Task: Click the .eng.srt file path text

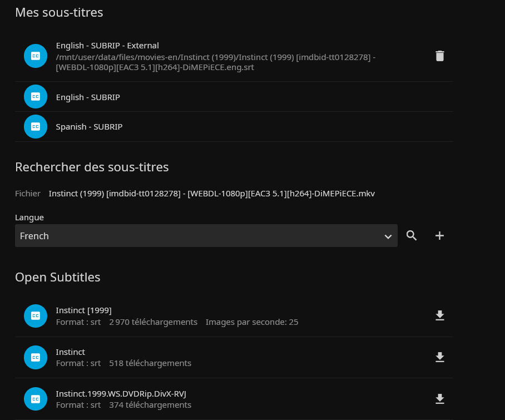Action: coord(216,62)
